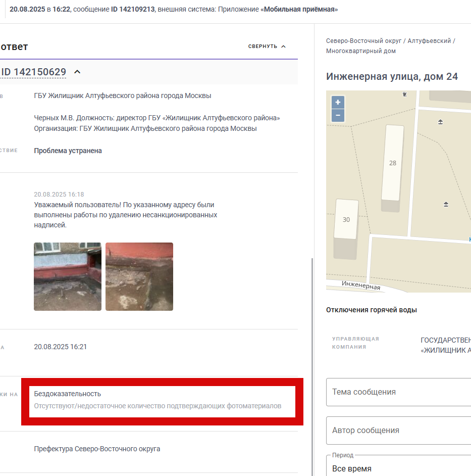Click chevron icon next to СВЕРНУТЬ

(284, 46)
